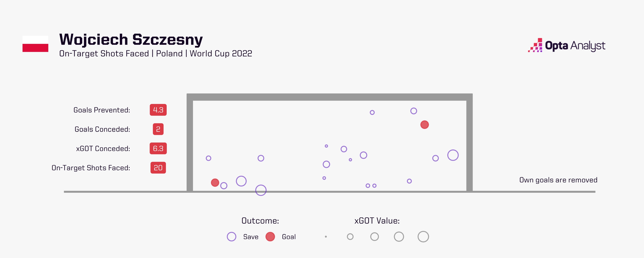Viewport: 644px width, 258px height.
Task: Click the second-smallest xGOT legend circle
Action: (350, 236)
